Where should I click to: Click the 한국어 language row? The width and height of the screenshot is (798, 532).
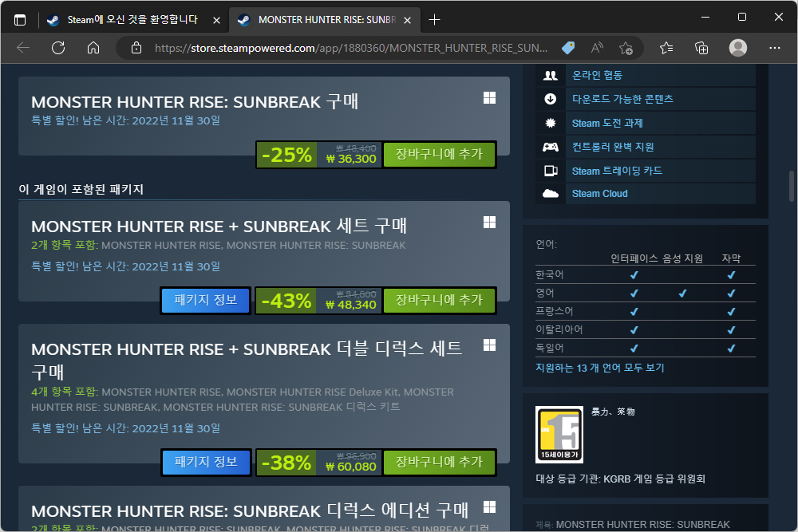pos(646,274)
